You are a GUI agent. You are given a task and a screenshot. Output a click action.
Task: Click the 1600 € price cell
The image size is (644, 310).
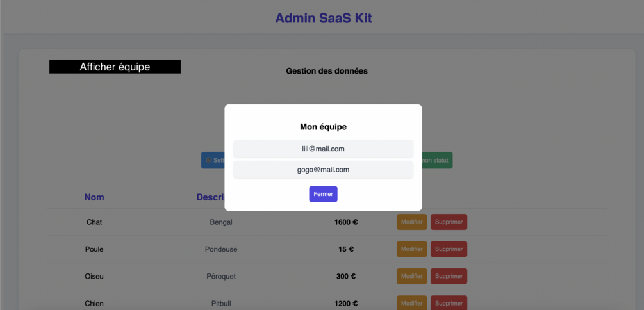pos(346,222)
